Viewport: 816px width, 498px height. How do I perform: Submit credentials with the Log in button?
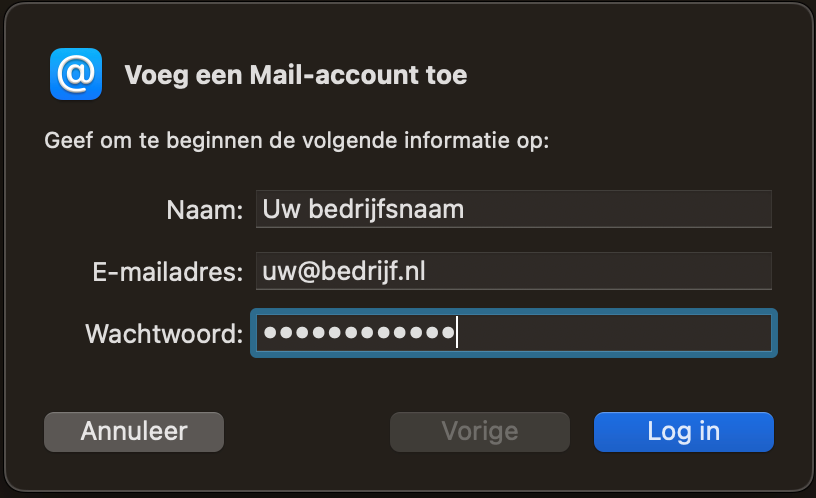point(683,431)
